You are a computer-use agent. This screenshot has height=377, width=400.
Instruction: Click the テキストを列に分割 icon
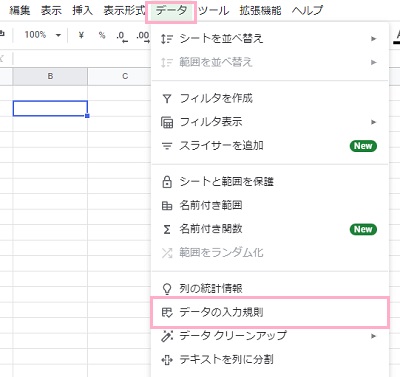[x=167, y=360]
